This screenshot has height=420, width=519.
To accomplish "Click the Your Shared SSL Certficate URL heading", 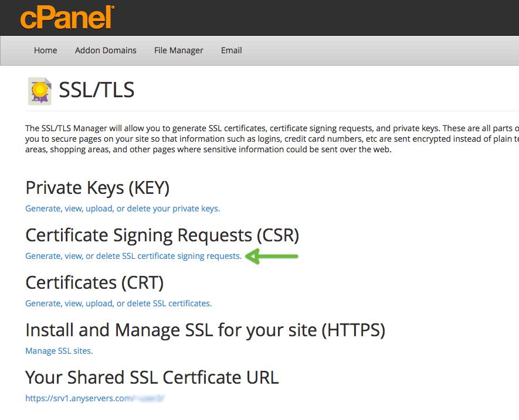I will click(152, 377).
